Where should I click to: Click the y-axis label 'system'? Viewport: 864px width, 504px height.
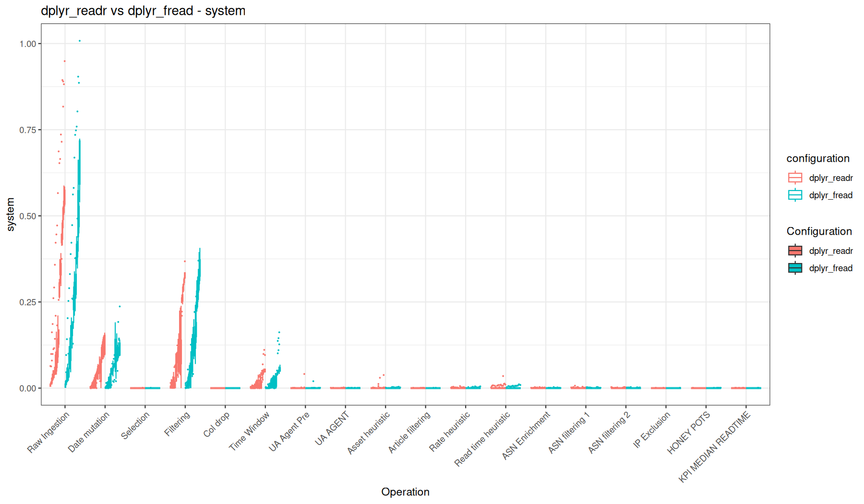click(x=11, y=215)
